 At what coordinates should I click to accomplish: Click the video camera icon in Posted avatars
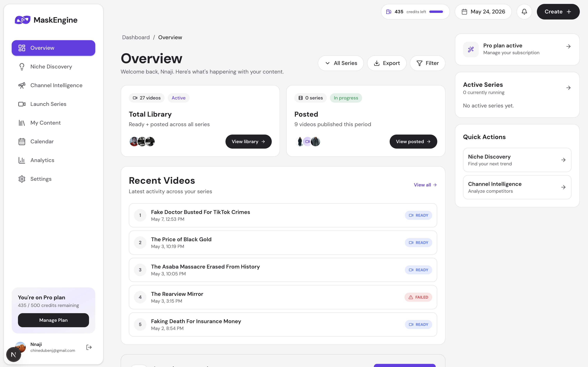(308, 142)
